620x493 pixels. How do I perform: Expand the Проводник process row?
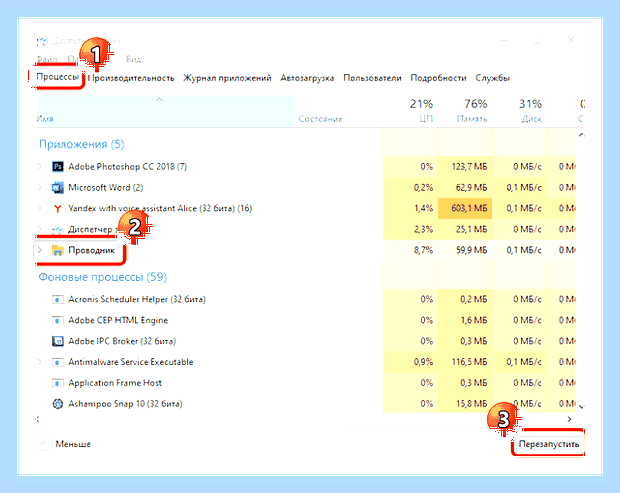click(40, 250)
